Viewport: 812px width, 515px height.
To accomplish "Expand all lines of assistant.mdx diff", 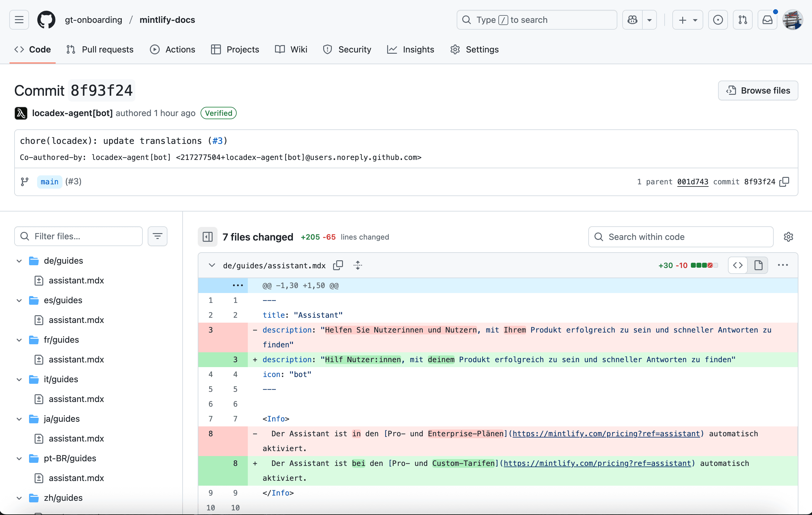I will (x=358, y=265).
